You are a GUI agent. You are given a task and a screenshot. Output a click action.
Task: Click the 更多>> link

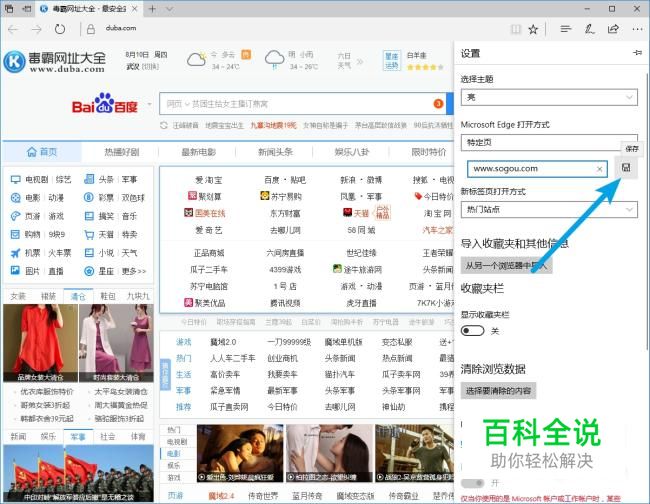pyautogui.click(x=134, y=271)
